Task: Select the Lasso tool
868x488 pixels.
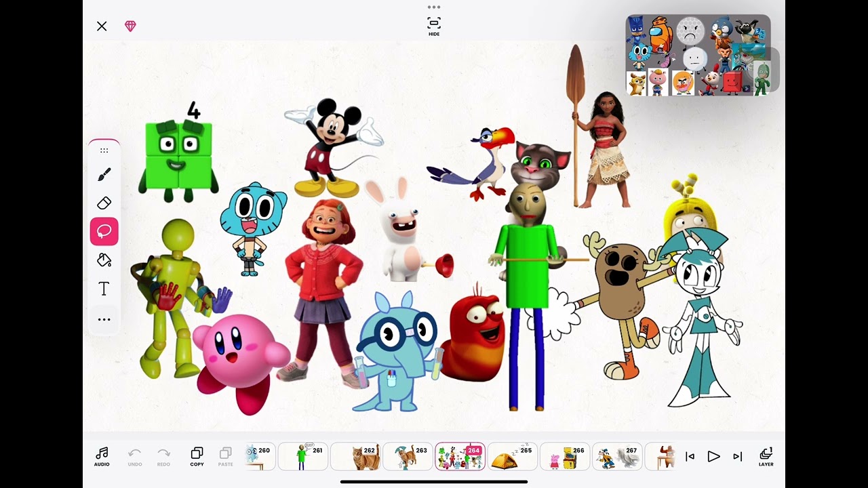Action: 104,232
